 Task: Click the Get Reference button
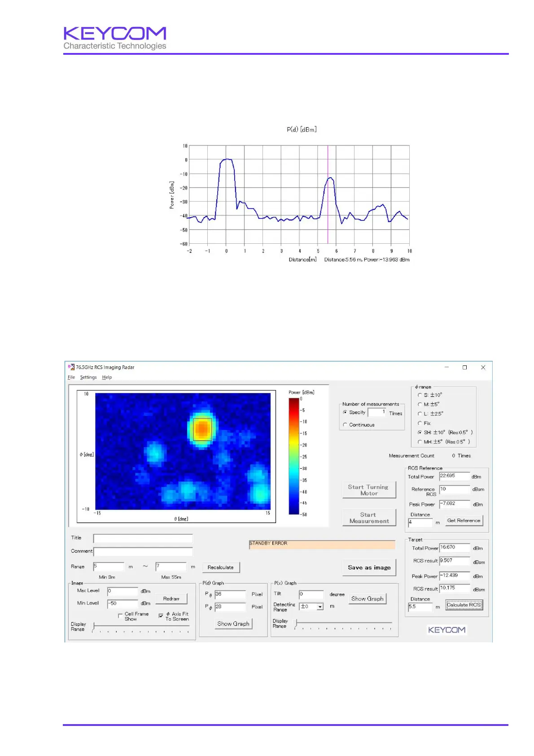pyautogui.click(x=464, y=521)
